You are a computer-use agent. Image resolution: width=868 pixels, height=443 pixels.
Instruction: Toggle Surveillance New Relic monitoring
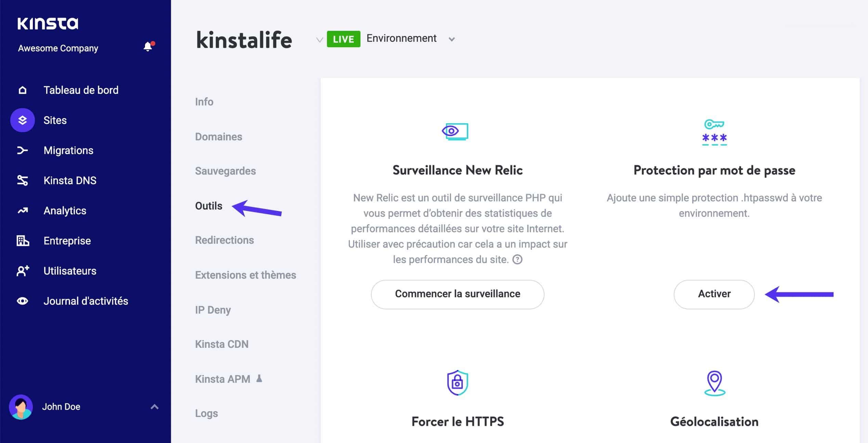(458, 294)
